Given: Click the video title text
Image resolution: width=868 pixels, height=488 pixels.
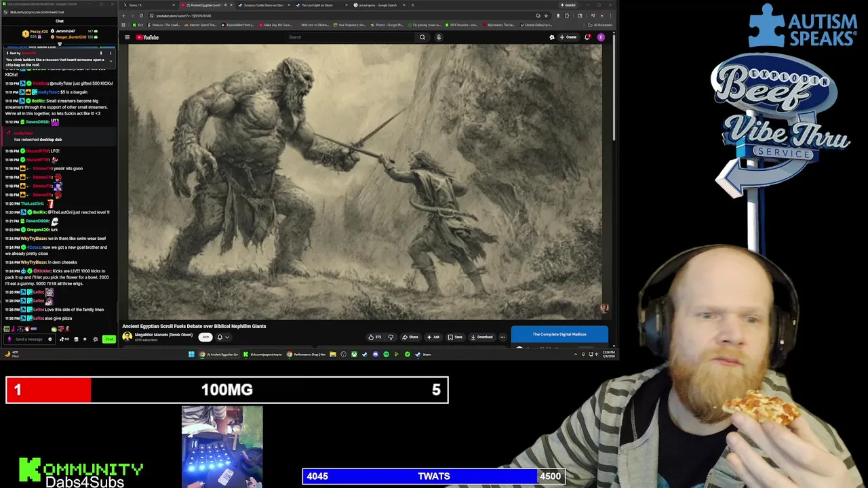Looking at the screenshot, I should (x=194, y=326).
